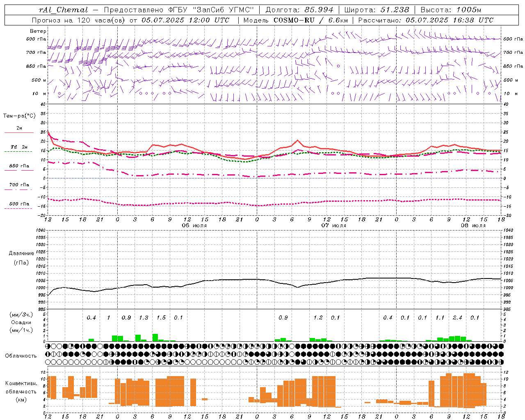Click the "500 гПа" temperature legend entry
The width and height of the screenshot is (525, 420).
tap(19, 204)
